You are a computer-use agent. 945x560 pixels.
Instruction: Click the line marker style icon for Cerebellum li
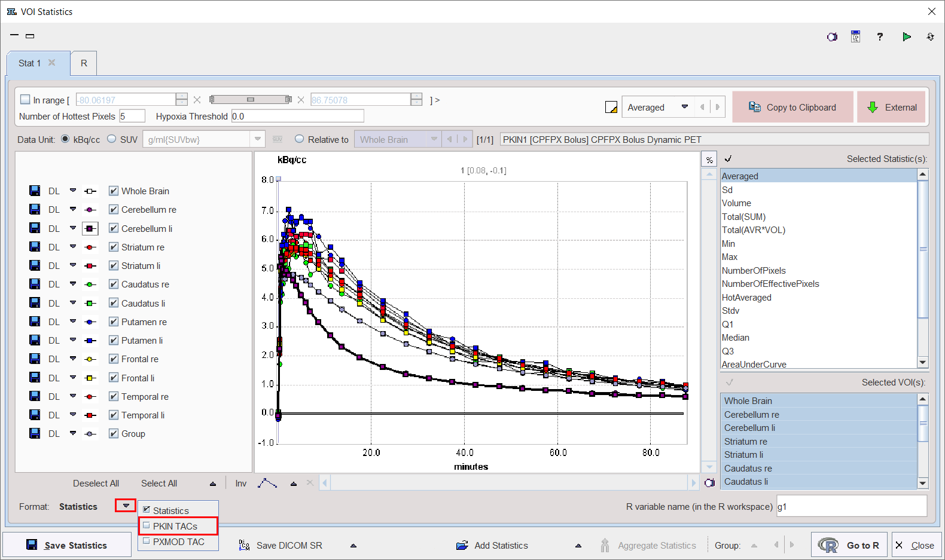pyautogui.click(x=90, y=228)
